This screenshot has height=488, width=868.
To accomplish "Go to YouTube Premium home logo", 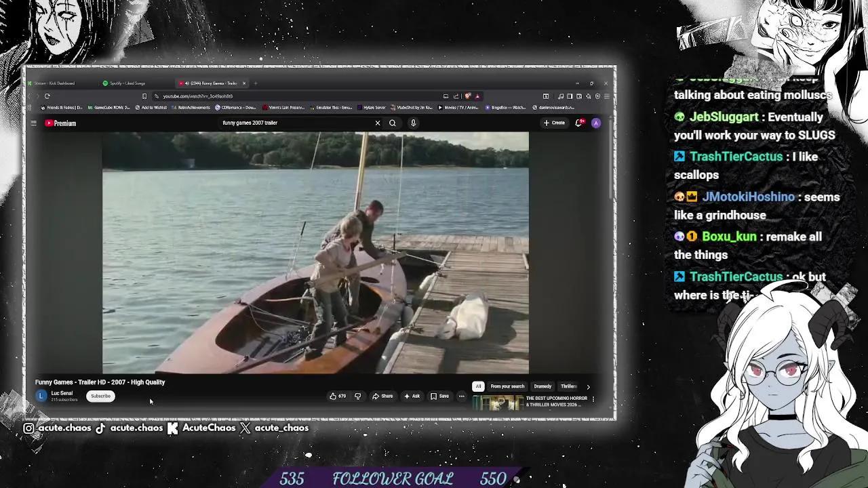I will pos(60,123).
